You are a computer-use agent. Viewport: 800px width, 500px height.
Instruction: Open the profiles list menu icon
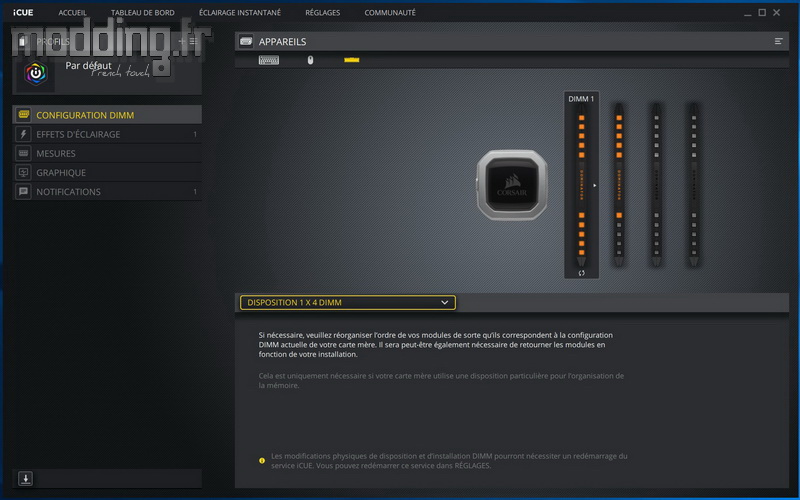tap(193, 41)
